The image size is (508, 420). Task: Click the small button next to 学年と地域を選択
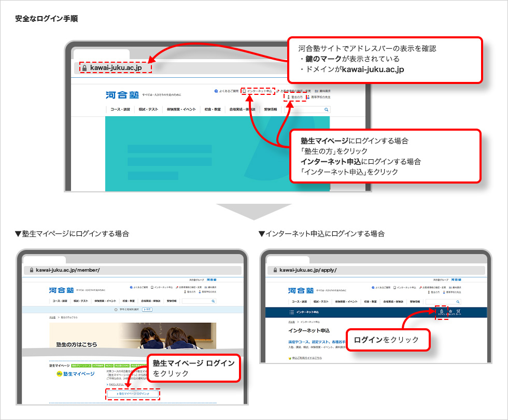(x=147, y=310)
